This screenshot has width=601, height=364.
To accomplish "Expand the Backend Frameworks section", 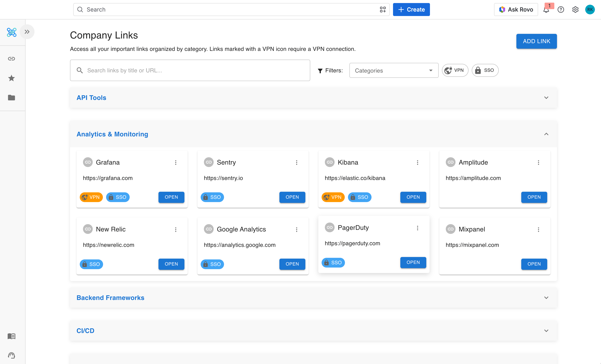I will [x=313, y=298].
